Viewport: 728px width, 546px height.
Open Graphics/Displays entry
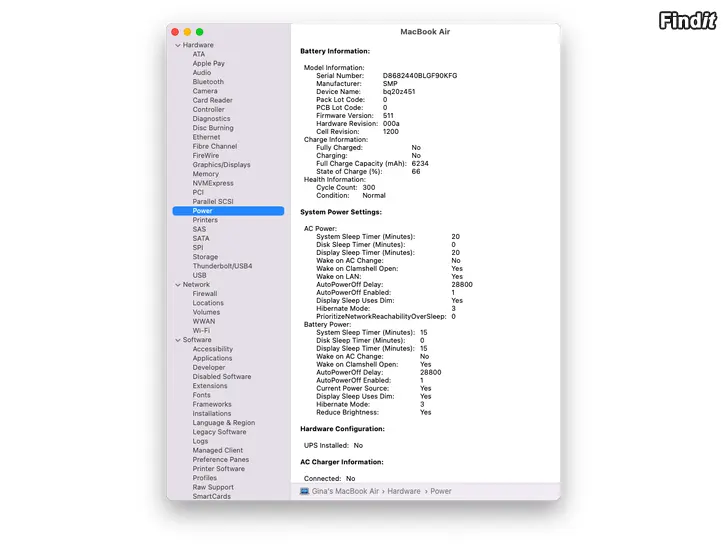pos(221,165)
